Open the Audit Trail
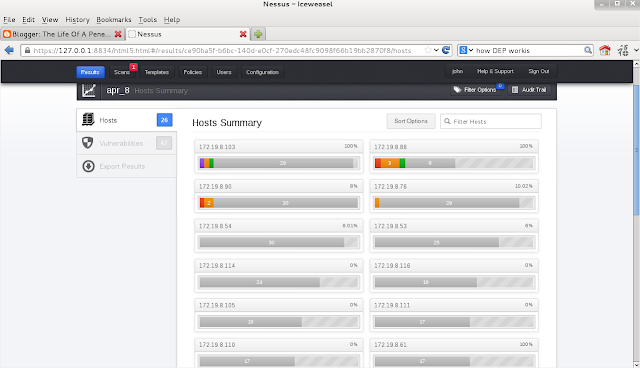 pyautogui.click(x=529, y=90)
